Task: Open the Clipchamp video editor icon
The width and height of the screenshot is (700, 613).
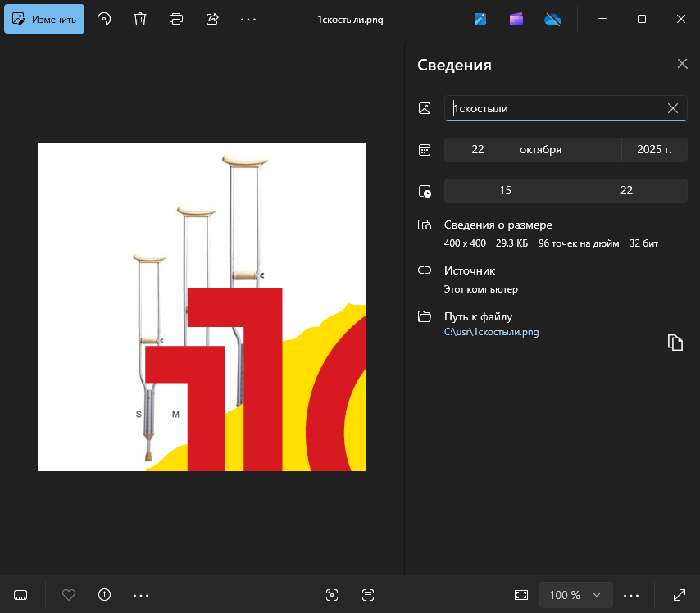Action: pyautogui.click(x=516, y=19)
